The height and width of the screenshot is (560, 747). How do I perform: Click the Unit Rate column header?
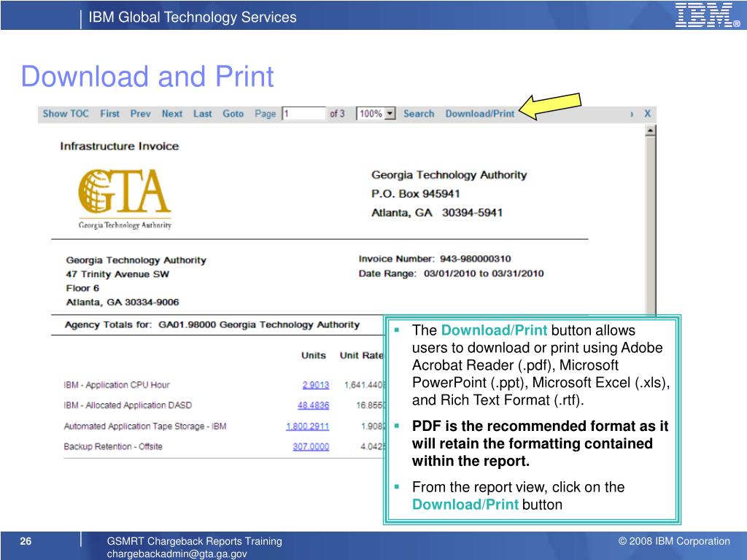(362, 356)
